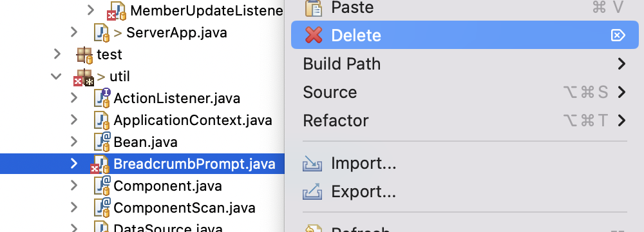Click the Import icon in context menu
Screen dimensions: 644x232
pos(312,164)
